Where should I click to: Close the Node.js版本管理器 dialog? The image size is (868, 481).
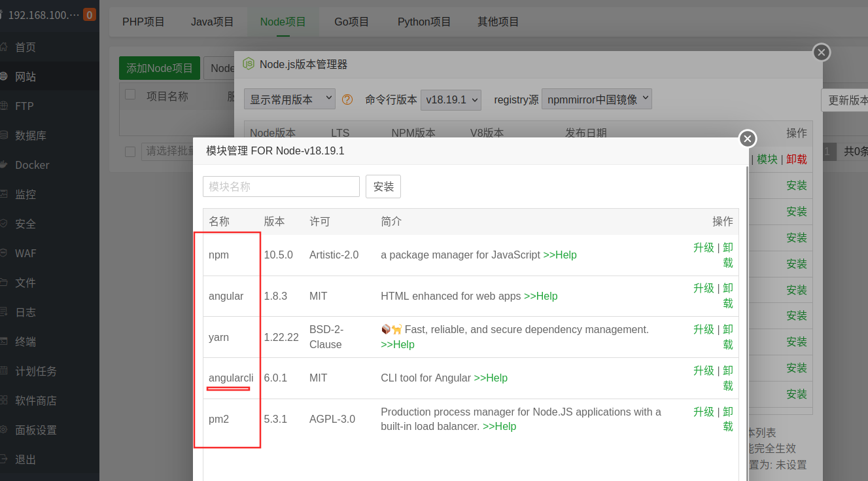click(822, 52)
